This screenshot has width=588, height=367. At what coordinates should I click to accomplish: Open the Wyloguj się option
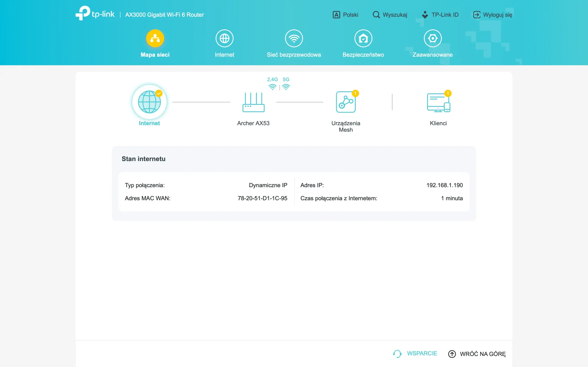[492, 14]
